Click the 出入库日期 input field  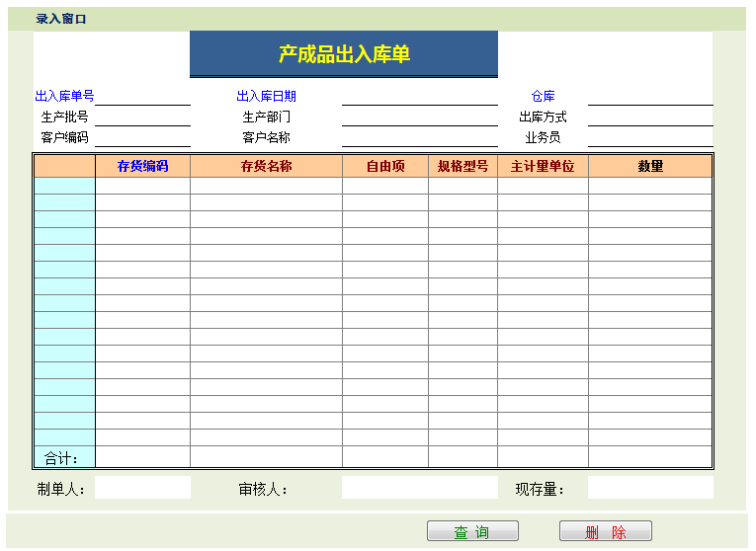419,96
